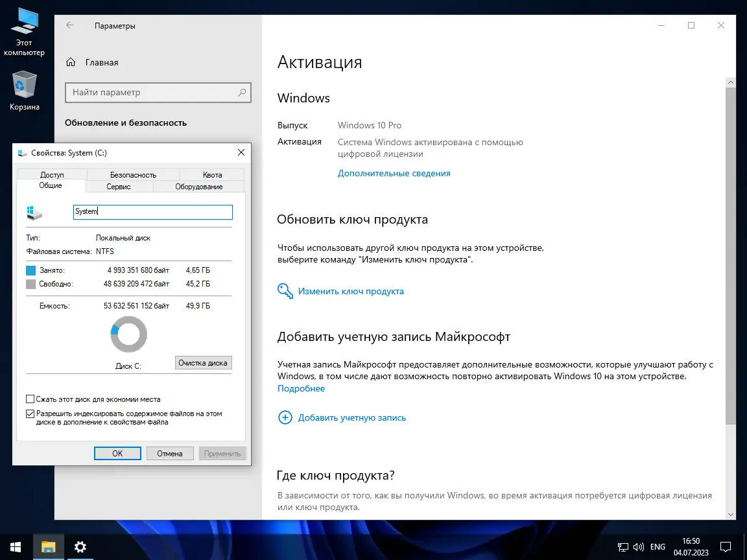
Task: Open the 'Подробнее' link
Action: (301, 388)
